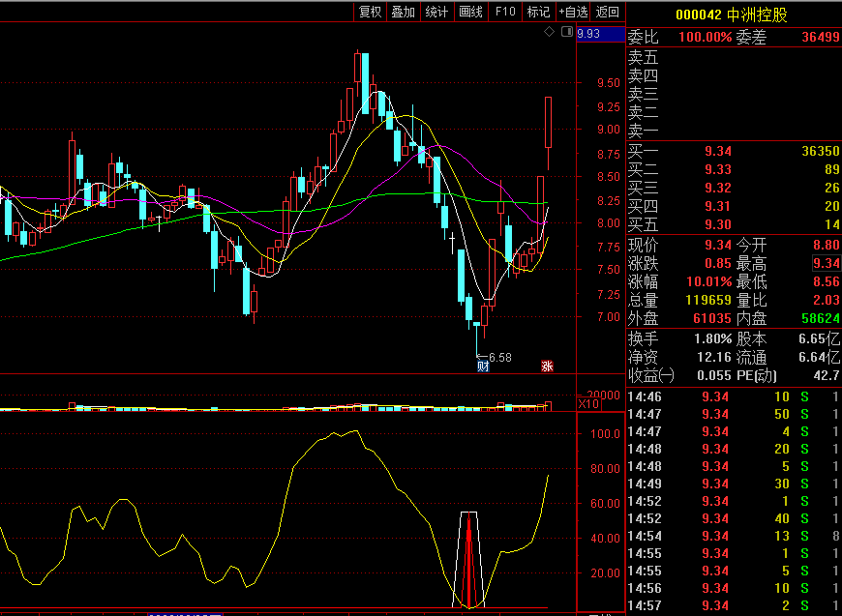Click the 涨幅 10.01% value

pyautogui.click(x=708, y=281)
